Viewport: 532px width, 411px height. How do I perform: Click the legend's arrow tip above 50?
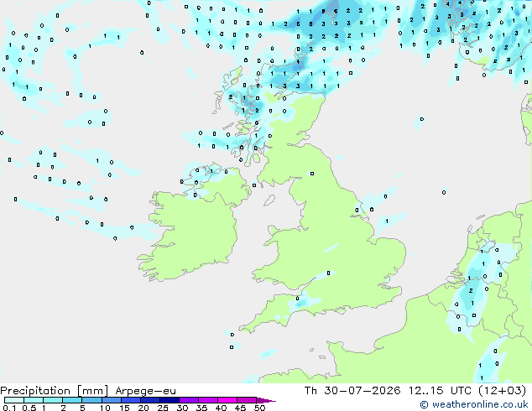[x=266, y=400]
